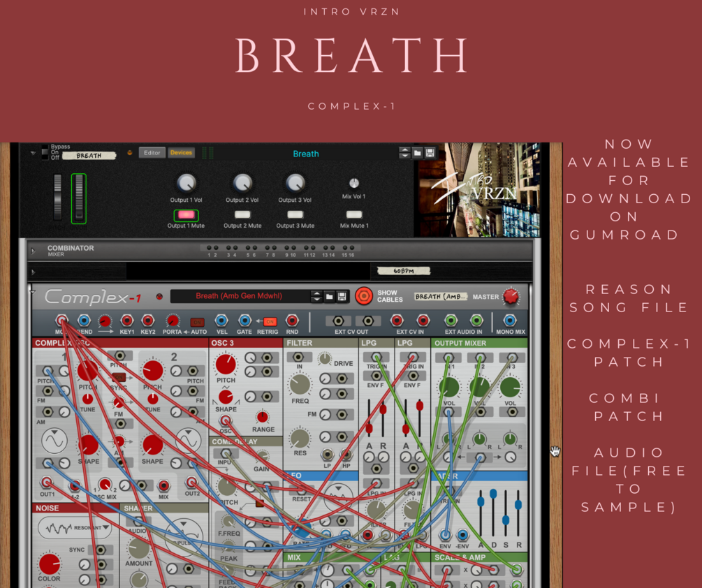Click the GATE blue output jack
This screenshot has width=702, height=588.
[244, 321]
